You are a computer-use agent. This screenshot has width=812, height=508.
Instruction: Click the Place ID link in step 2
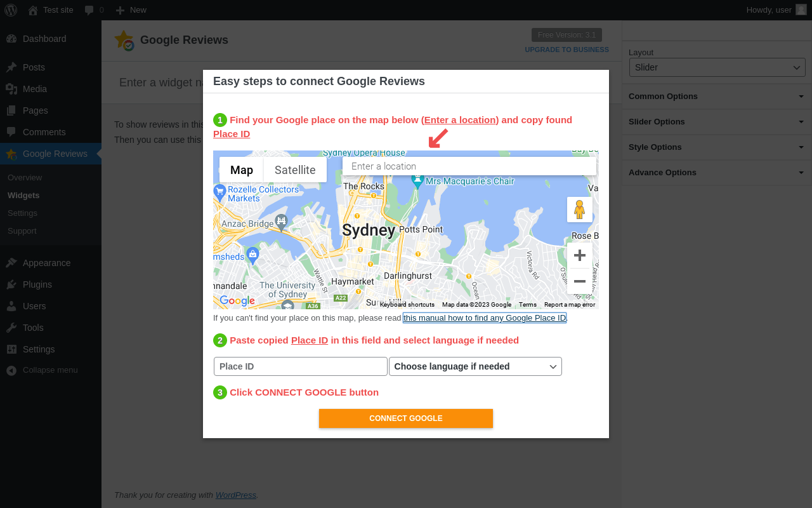coord(310,340)
